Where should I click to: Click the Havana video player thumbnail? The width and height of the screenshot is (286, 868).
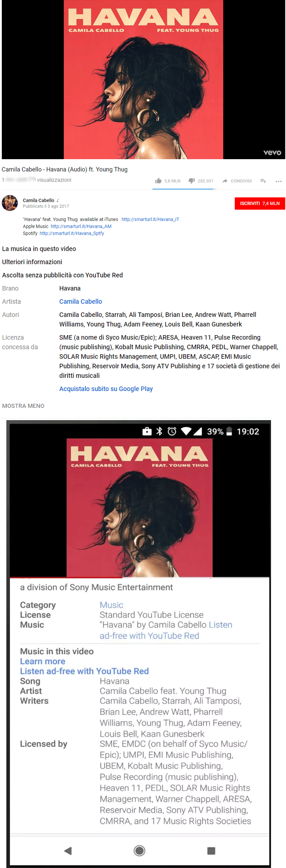pos(143,80)
